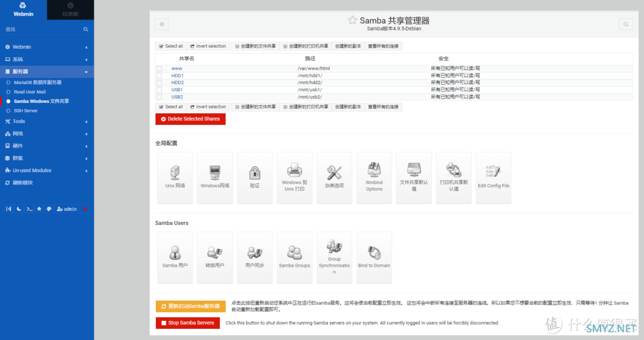Viewport: 644px width, 340px height.
Task: Open theme configuration palette icon
Action: click(x=49, y=209)
